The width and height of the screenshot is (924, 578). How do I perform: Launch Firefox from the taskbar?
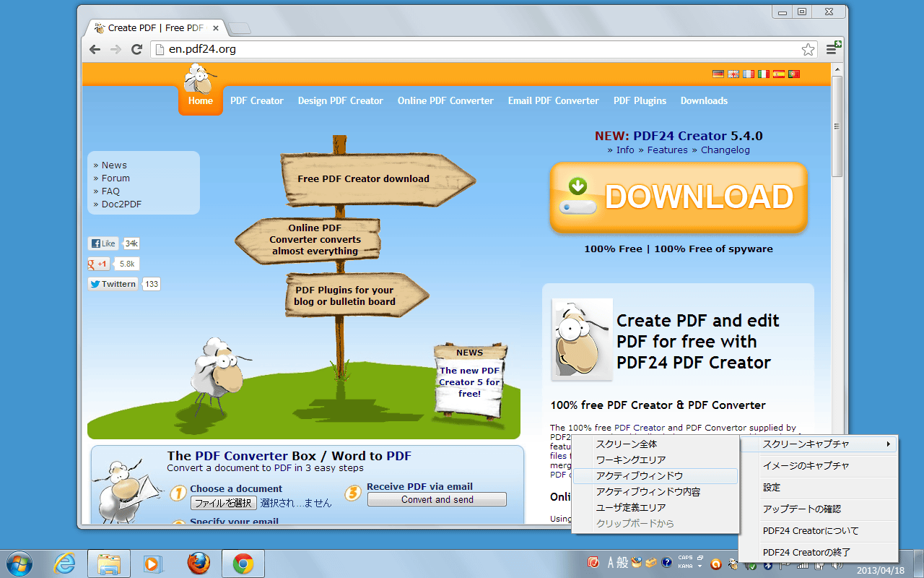pos(199,564)
